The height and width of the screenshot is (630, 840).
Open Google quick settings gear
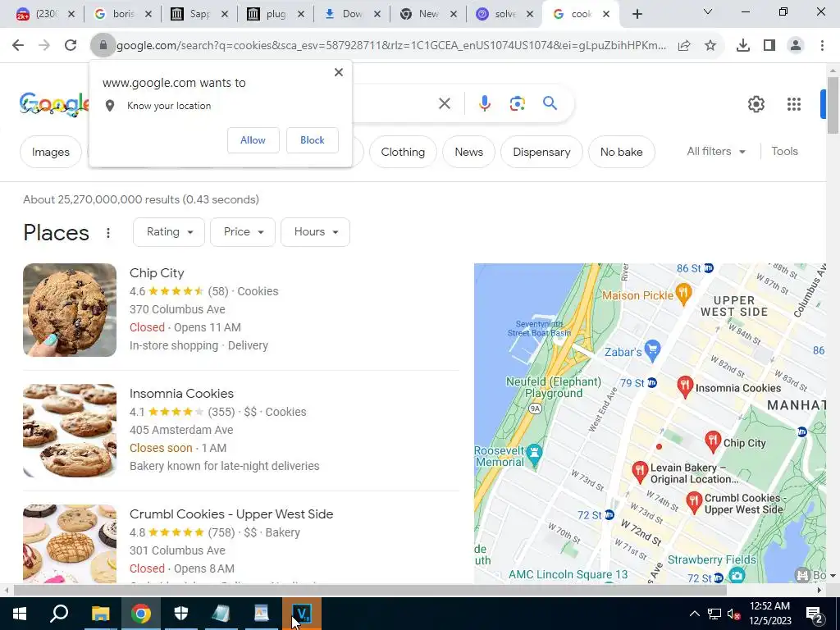click(x=756, y=104)
